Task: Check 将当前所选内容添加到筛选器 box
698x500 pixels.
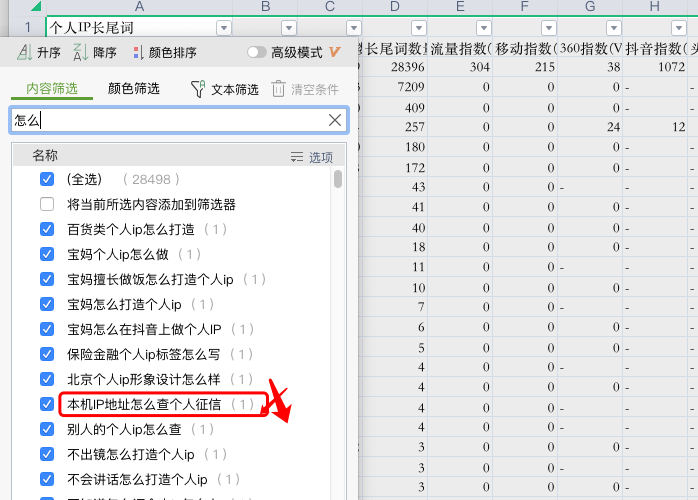Action: [x=46, y=204]
